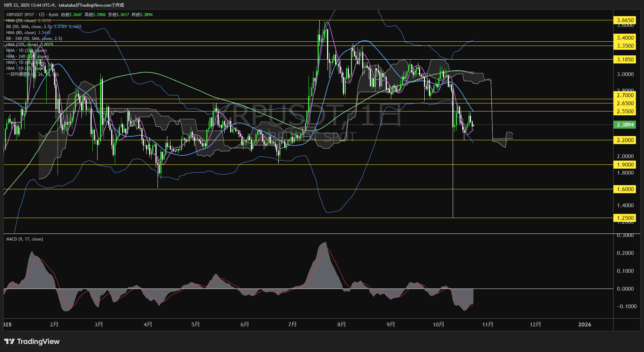Open the Ichimoku 一目均衡表 indicator legend
Viewport: 644px width, 352px height.
[x=18, y=74]
